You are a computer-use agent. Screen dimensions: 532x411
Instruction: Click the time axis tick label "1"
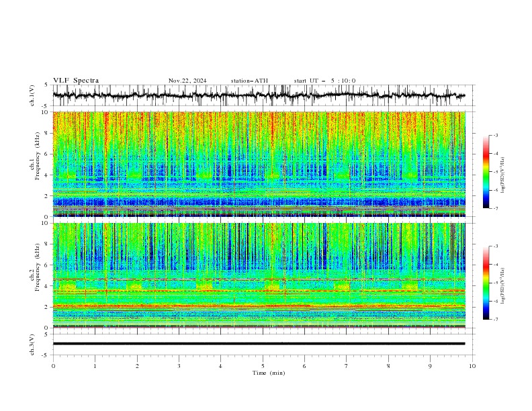pyautogui.click(x=95, y=366)
